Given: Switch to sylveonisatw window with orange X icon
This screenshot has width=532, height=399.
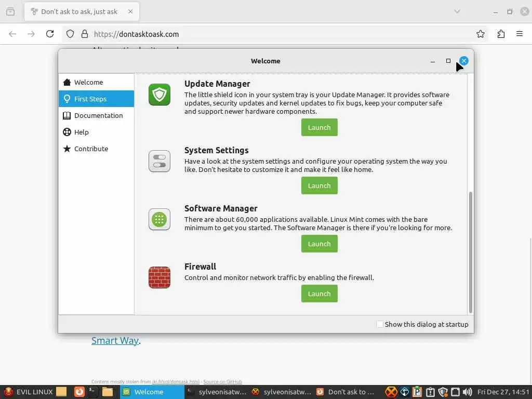Looking at the screenshot, I should [x=282, y=392].
